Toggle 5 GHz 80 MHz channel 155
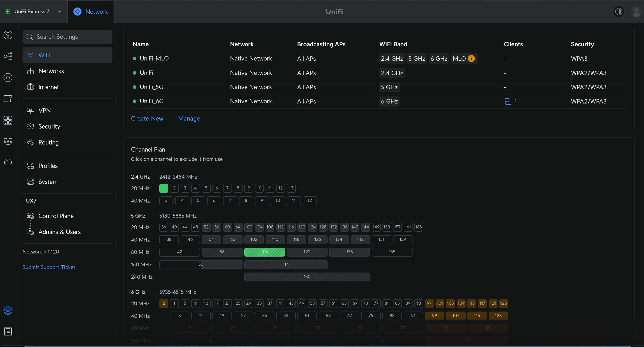 point(392,252)
